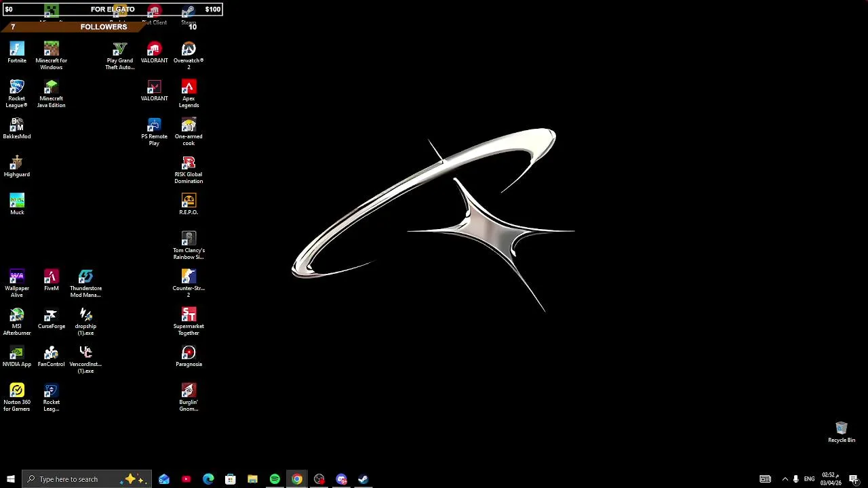Viewport: 868px width, 488px height.
Task: Select PS Remote Play icon
Action: tap(154, 132)
